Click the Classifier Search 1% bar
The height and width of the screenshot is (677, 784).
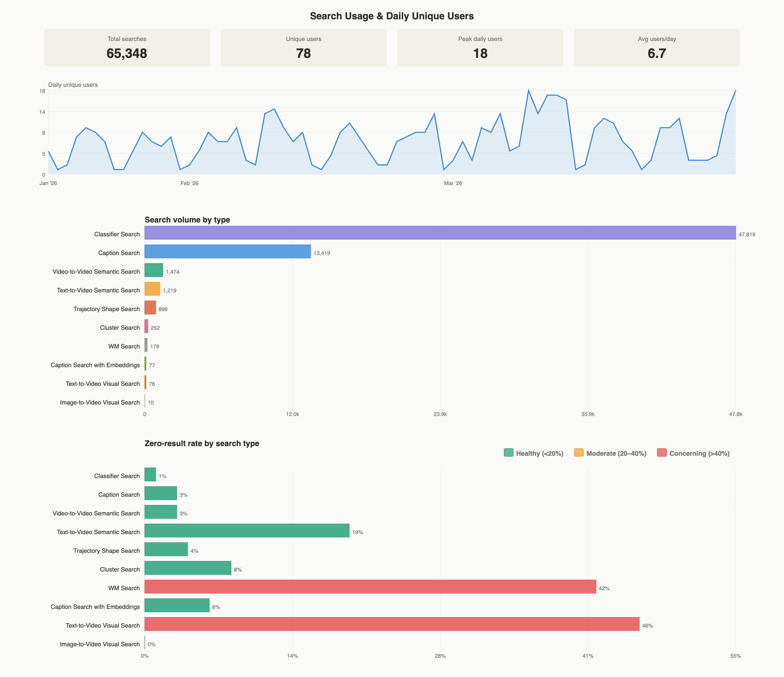150,475
